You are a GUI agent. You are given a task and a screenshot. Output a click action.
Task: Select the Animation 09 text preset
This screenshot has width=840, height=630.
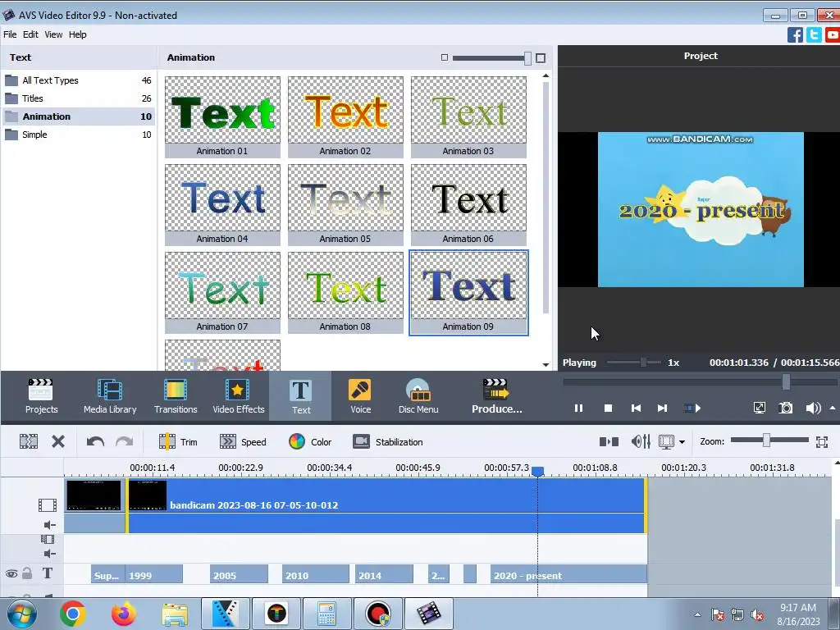point(468,293)
